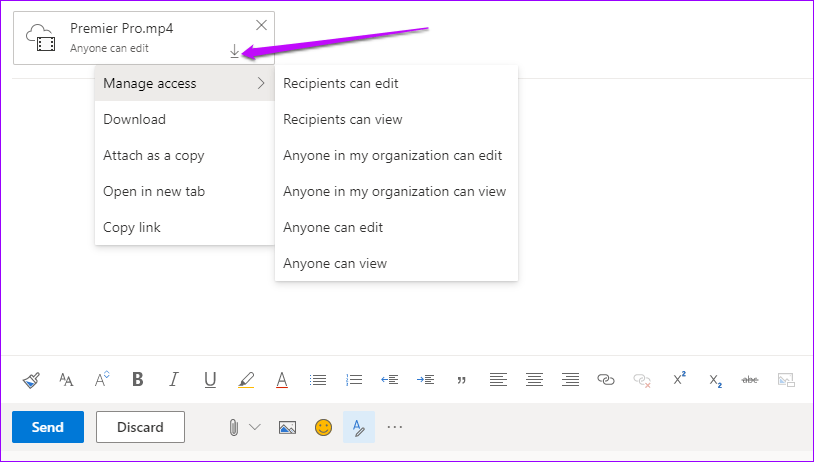Viewport: 814px width, 462px height.
Task: Insert a hyperlink
Action: (x=606, y=380)
